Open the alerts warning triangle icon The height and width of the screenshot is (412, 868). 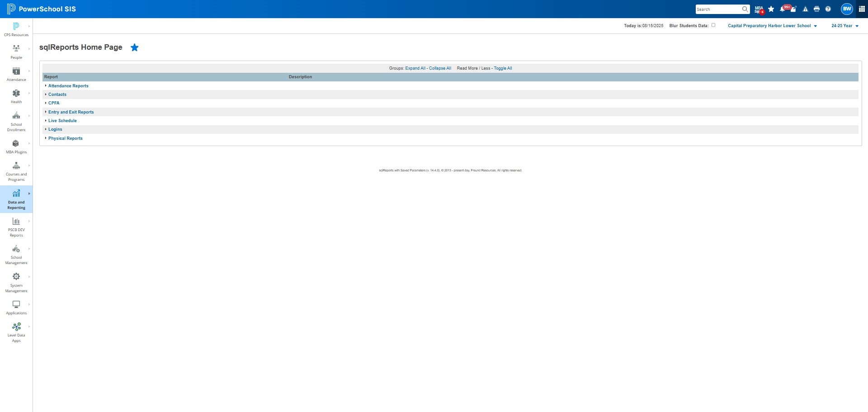click(x=805, y=9)
